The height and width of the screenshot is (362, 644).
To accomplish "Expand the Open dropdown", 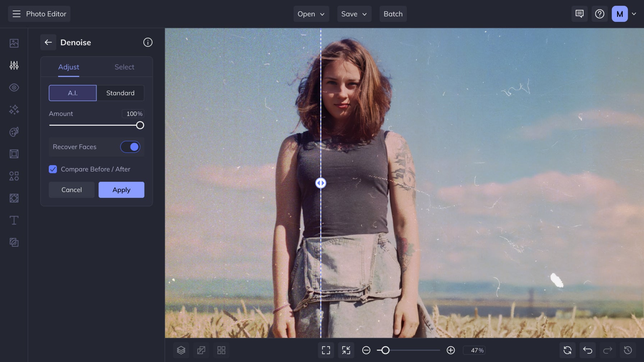I will coord(311,14).
